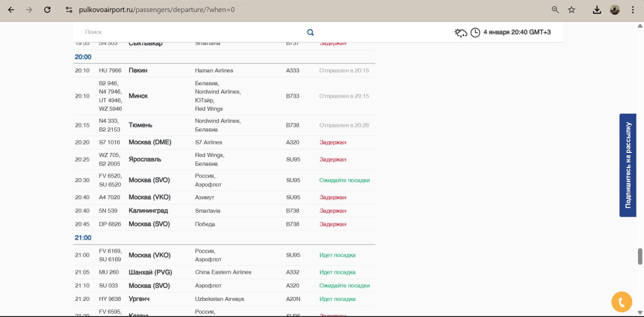Reload the Pulkovo departures page
The width and height of the screenshot is (644, 317).
47,10
